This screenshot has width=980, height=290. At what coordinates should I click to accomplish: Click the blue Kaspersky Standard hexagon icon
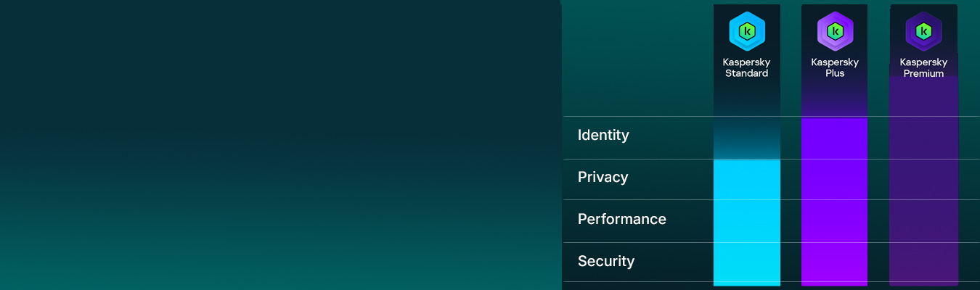747,31
